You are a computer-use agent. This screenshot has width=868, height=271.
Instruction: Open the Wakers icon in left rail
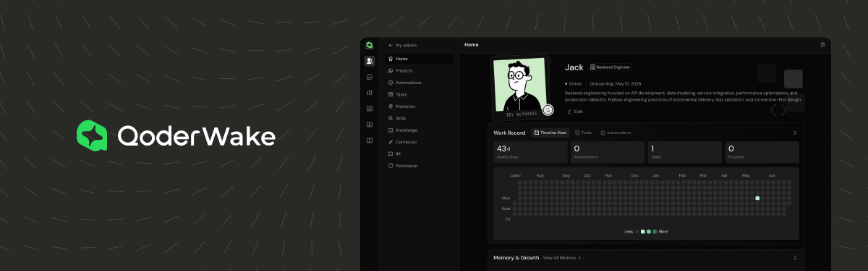pyautogui.click(x=370, y=61)
